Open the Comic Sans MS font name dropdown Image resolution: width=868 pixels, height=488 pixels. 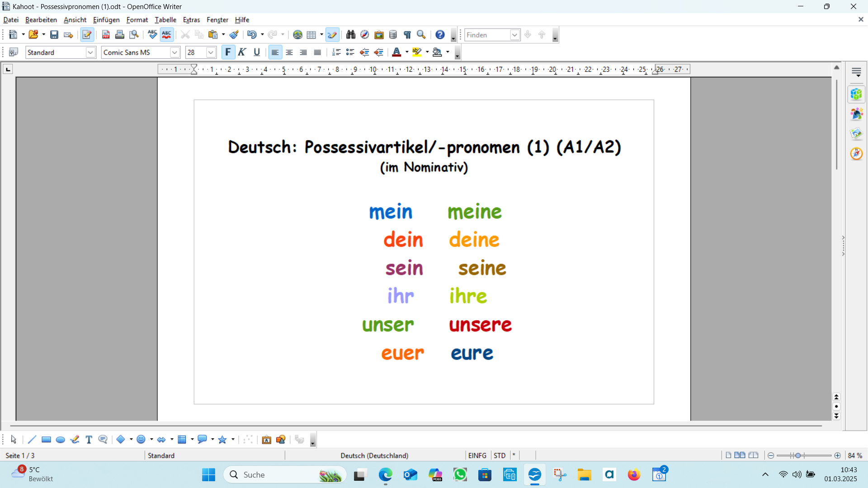174,52
